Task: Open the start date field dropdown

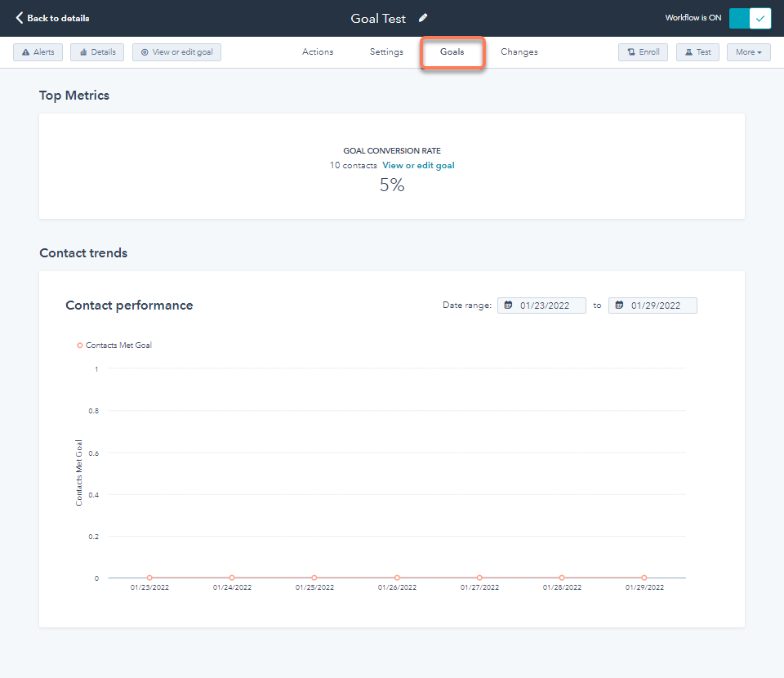Action: (541, 305)
